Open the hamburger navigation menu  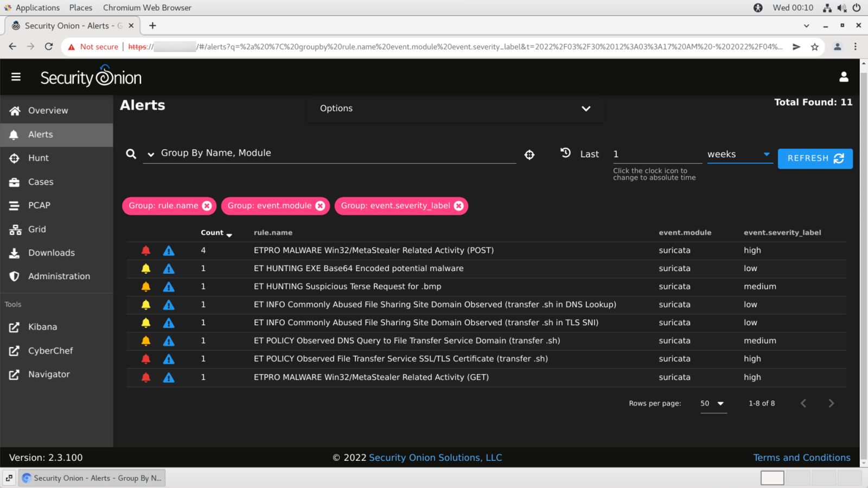pos(16,77)
